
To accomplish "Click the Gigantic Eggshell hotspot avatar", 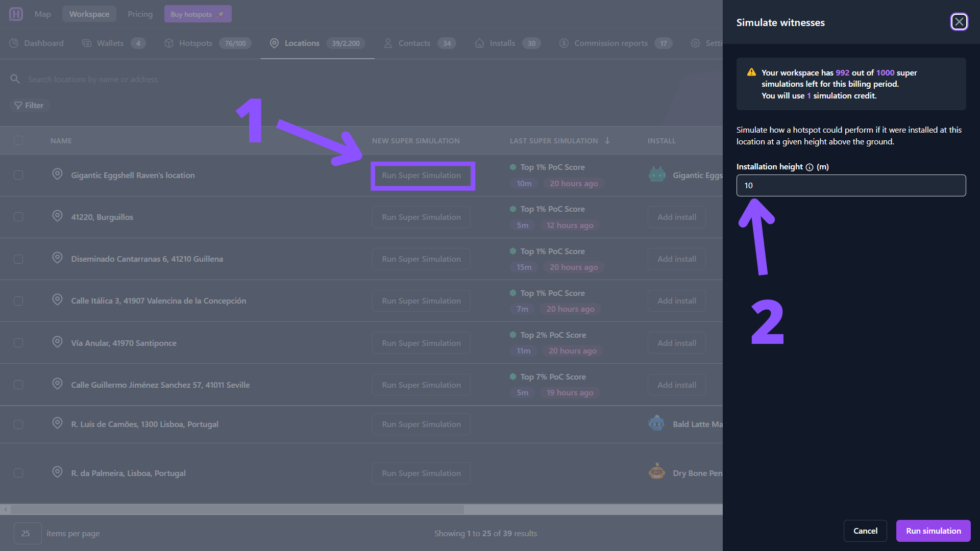I will tap(657, 174).
